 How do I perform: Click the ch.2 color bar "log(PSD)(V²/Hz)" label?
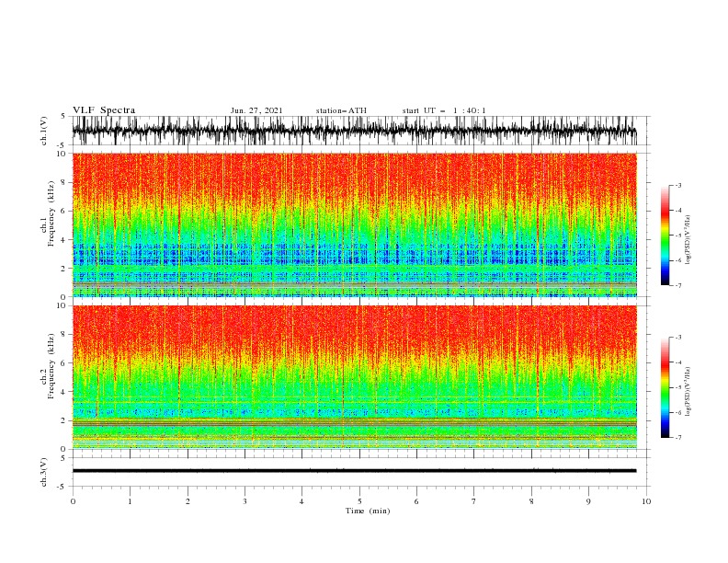pyautogui.click(x=688, y=392)
